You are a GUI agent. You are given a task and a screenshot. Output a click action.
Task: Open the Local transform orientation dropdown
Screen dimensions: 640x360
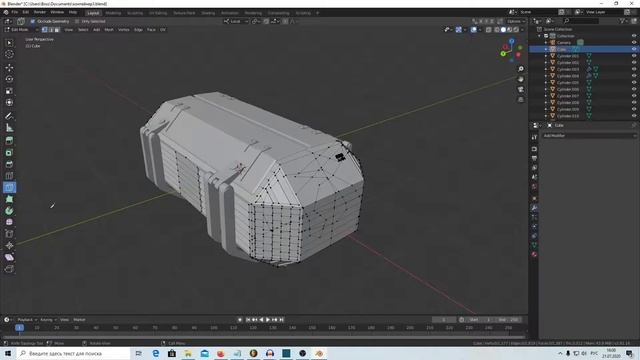[x=236, y=21]
